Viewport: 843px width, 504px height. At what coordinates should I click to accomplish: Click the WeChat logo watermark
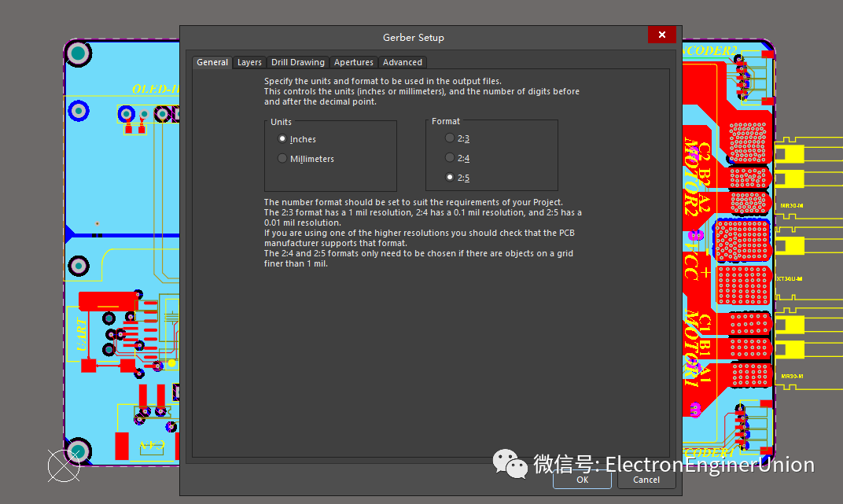pos(510,464)
